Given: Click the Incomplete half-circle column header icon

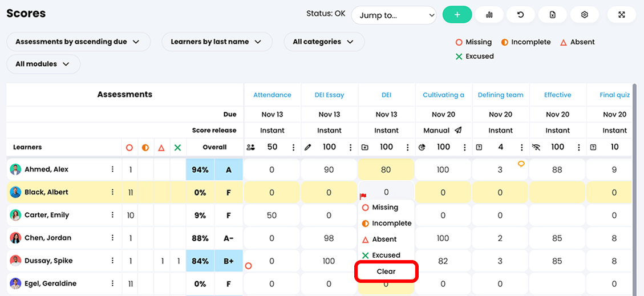Looking at the screenshot, I should (145, 147).
